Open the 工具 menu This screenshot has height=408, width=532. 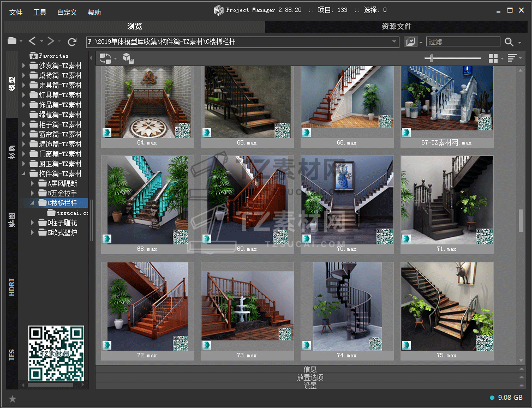(x=40, y=13)
